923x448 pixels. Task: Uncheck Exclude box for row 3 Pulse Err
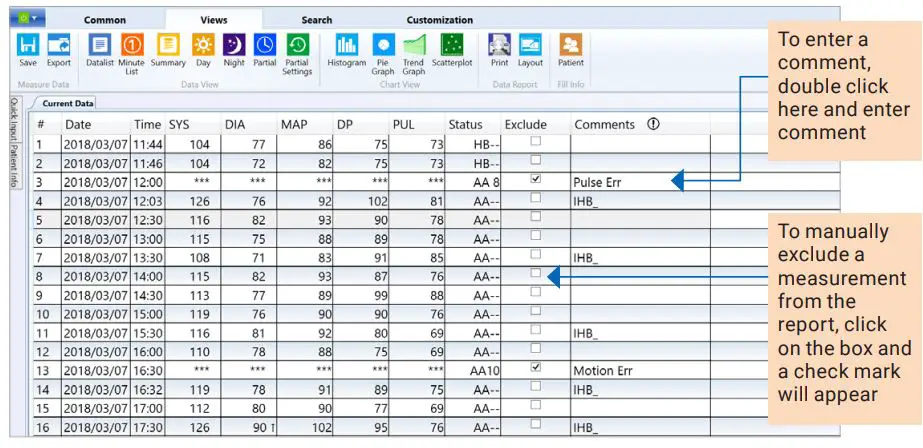click(535, 179)
